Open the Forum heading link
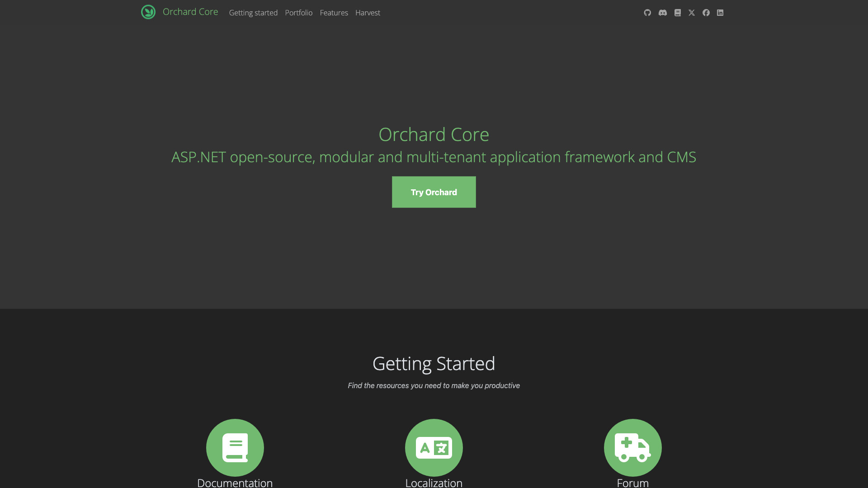Image resolution: width=868 pixels, height=488 pixels. pyautogui.click(x=633, y=483)
